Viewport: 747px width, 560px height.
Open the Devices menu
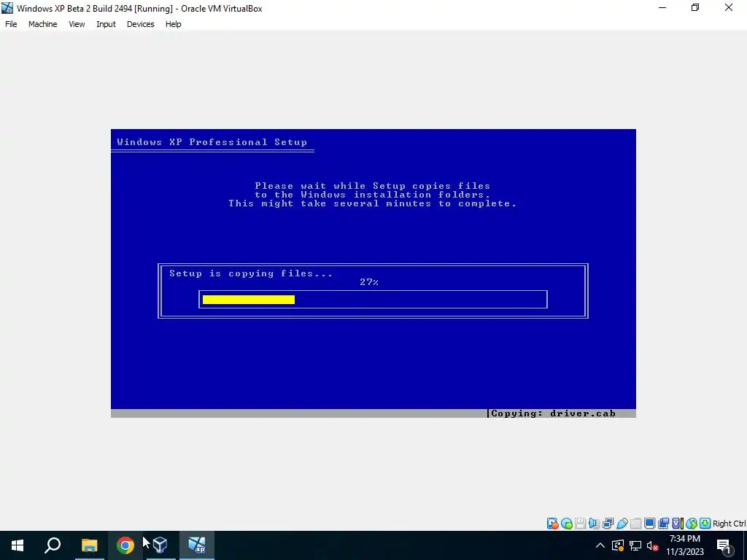(140, 24)
